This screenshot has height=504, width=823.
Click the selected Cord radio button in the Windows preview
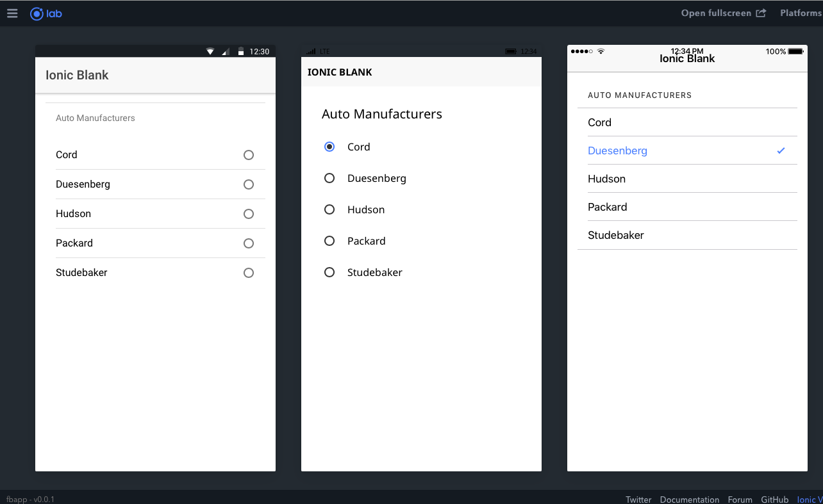click(x=329, y=147)
